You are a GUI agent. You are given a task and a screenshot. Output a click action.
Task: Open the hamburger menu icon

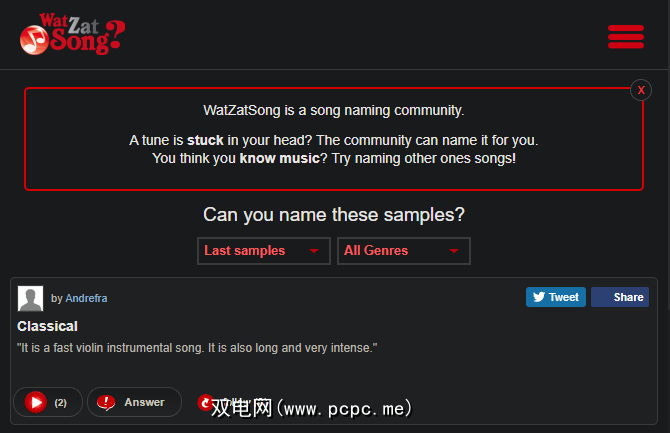(625, 36)
